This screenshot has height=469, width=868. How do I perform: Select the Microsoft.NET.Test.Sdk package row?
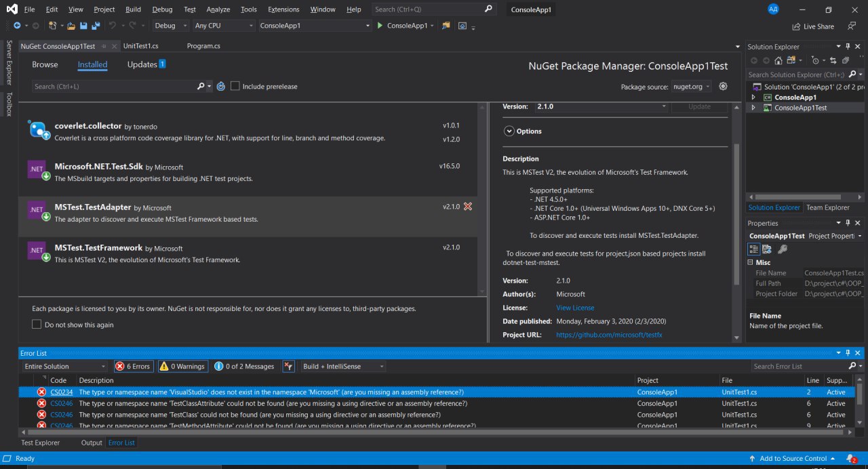tap(248, 172)
